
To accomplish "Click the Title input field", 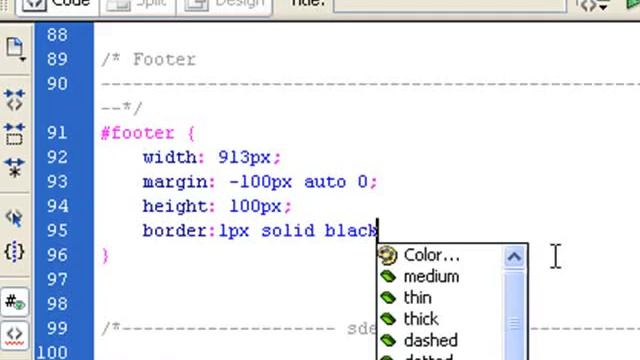I will (450, 5).
